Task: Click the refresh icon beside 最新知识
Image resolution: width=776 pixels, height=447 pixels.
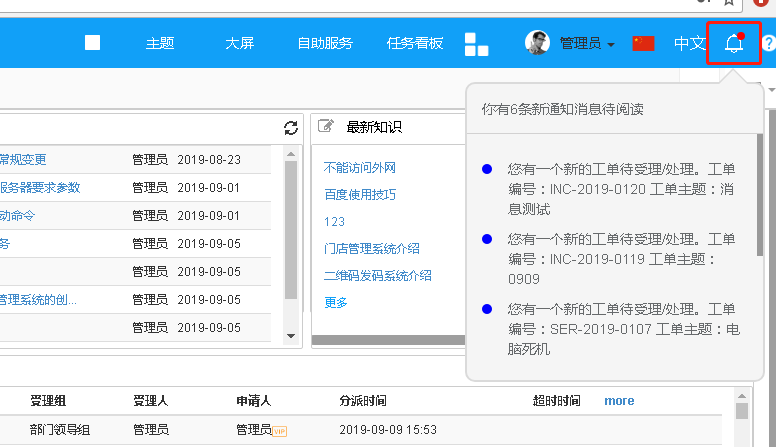Action: click(291, 128)
